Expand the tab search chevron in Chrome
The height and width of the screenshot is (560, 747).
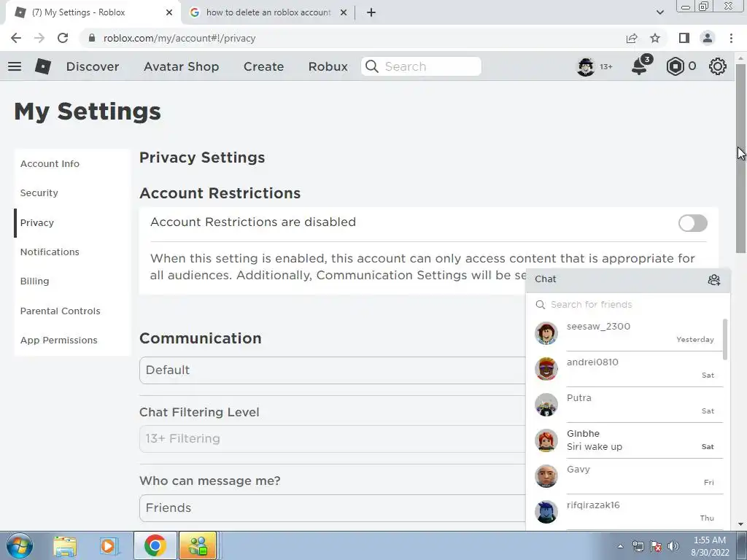pyautogui.click(x=659, y=12)
